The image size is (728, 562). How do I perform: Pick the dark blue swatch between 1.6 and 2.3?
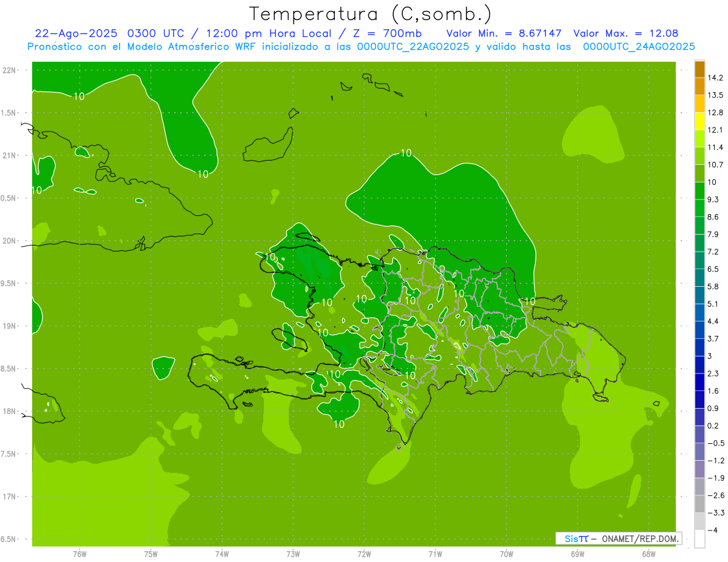pyautogui.click(x=699, y=382)
